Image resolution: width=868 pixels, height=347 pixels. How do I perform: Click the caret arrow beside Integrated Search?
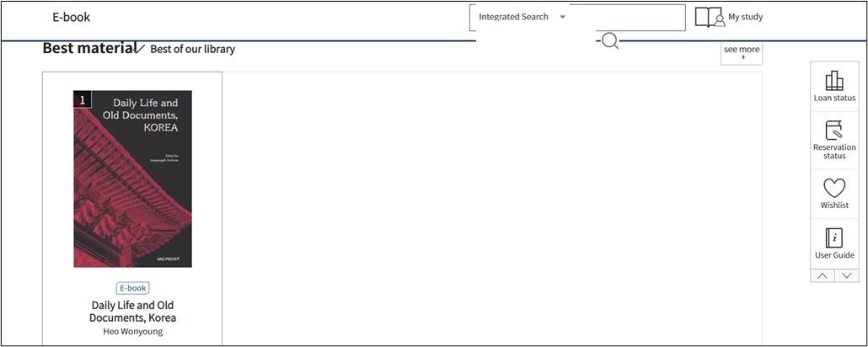562,17
